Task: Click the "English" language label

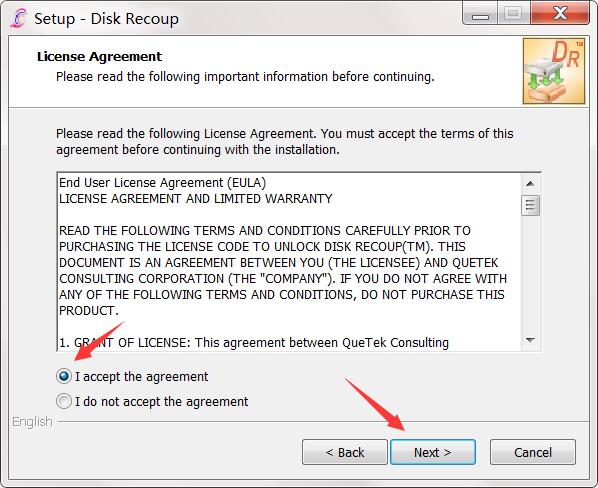Action: tap(32, 422)
